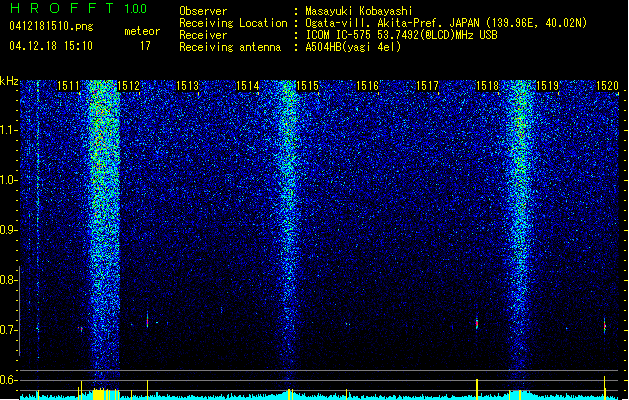
Task: Click the HROFFT 1.0.0 title text
Action: [x=79, y=8]
